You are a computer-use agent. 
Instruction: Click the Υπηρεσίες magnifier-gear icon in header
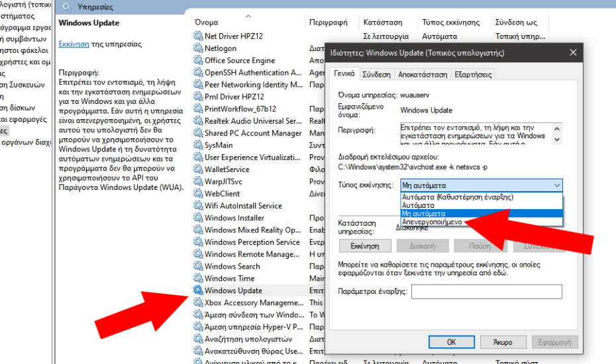point(67,7)
